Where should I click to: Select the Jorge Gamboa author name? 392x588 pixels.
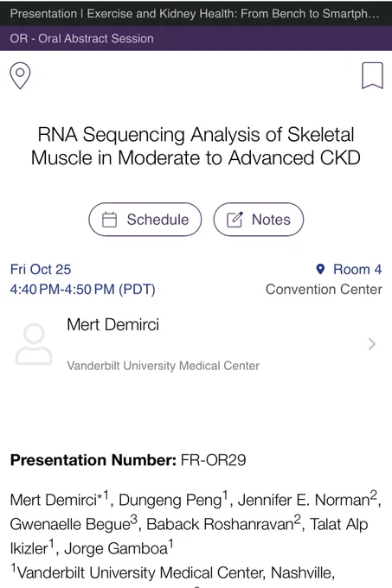[116, 548]
